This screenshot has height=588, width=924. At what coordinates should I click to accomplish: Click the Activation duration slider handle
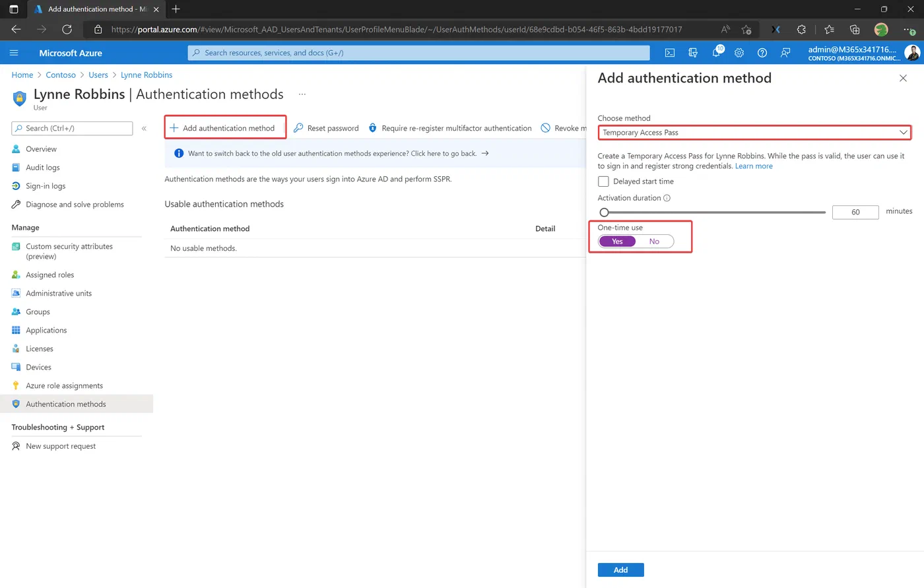click(604, 212)
